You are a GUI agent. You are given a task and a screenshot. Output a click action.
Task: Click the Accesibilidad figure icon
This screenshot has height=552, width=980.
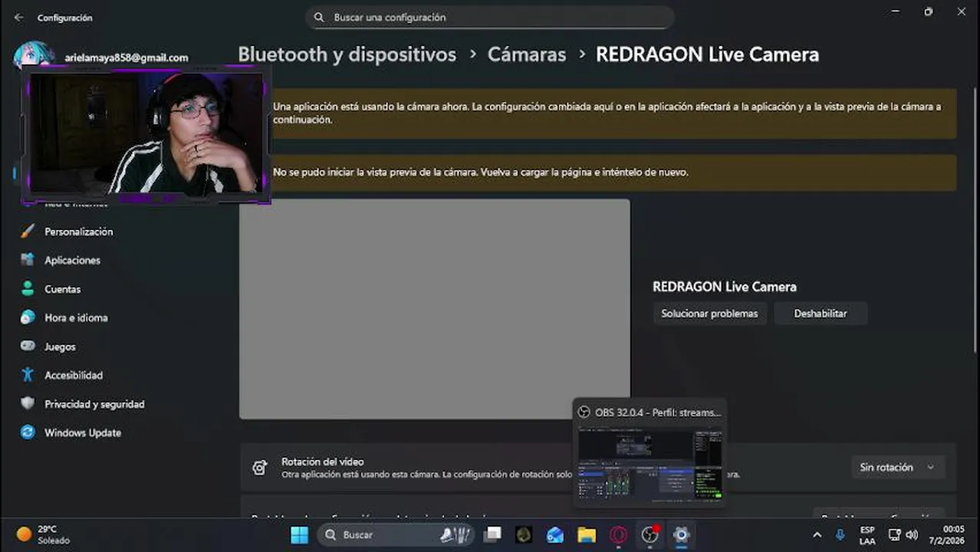pos(28,375)
